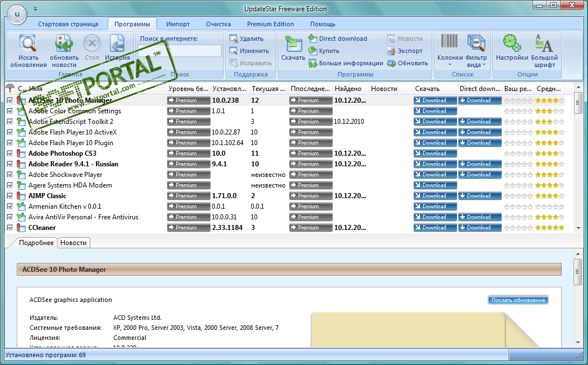
Task: Click Экспорт in the Программы group
Action: tap(404, 51)
